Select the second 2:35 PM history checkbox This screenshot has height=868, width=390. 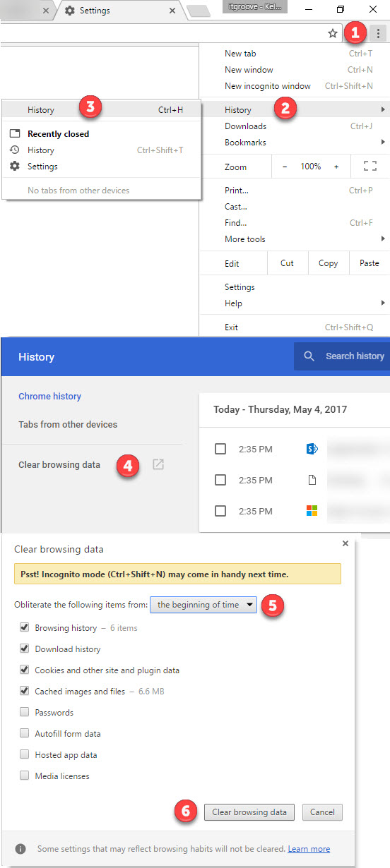click(220, 481)
